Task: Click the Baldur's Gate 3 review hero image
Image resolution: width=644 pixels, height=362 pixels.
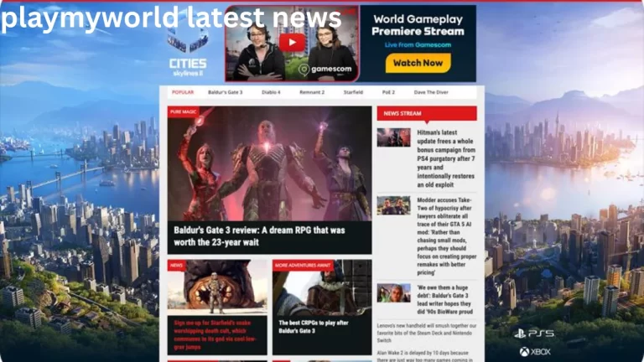Action: (269, 163)
